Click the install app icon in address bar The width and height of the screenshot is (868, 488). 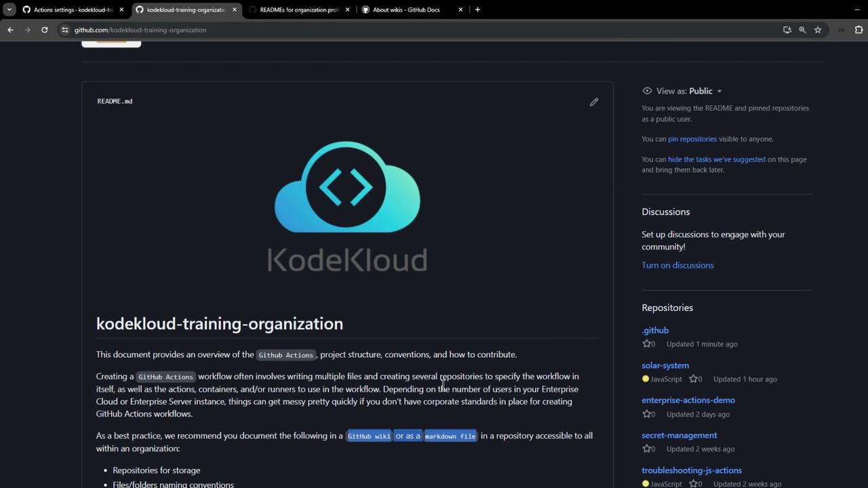tap(787, 30)
